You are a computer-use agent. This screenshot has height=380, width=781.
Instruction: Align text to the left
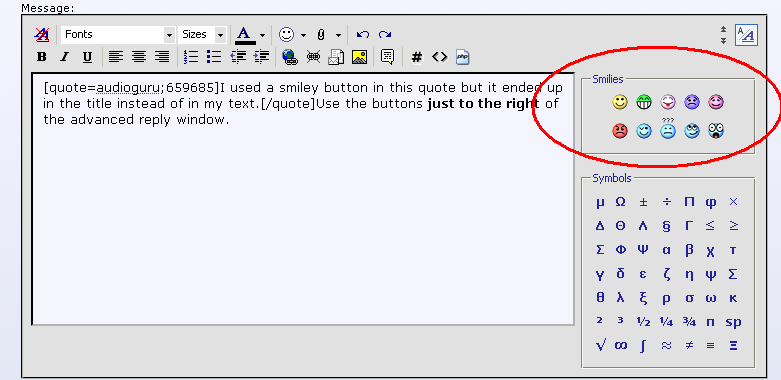[x=116, y=57]
